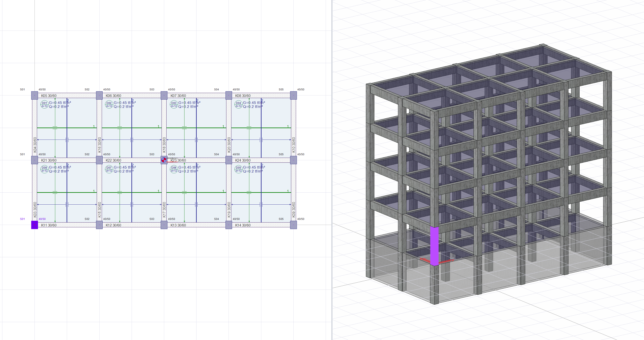Click the purple selected column in plan

click(34, 225)
